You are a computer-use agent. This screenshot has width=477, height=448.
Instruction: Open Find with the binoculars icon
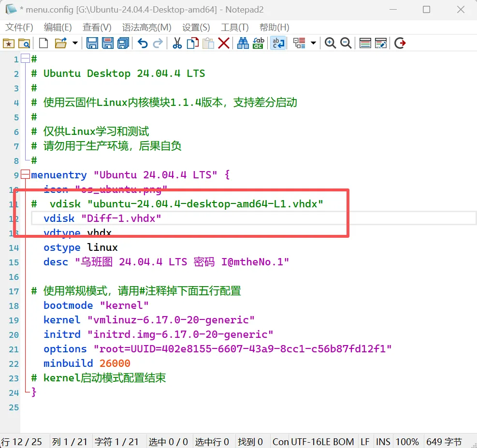[x=243, y=43]
